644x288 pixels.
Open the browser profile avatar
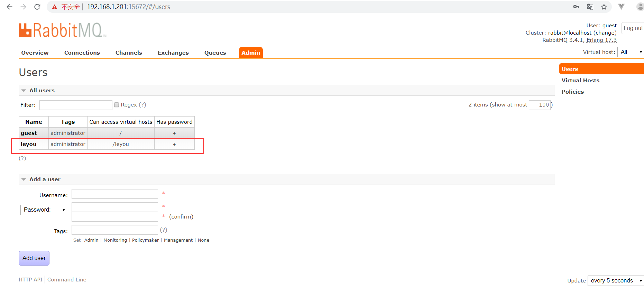[x=640, y=7]
